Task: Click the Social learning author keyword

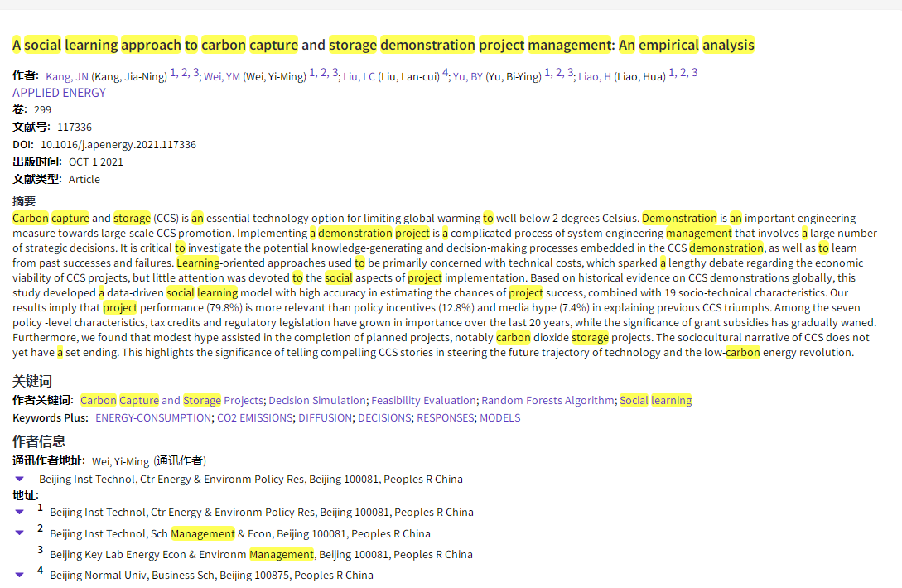Action: pos(655,400)
